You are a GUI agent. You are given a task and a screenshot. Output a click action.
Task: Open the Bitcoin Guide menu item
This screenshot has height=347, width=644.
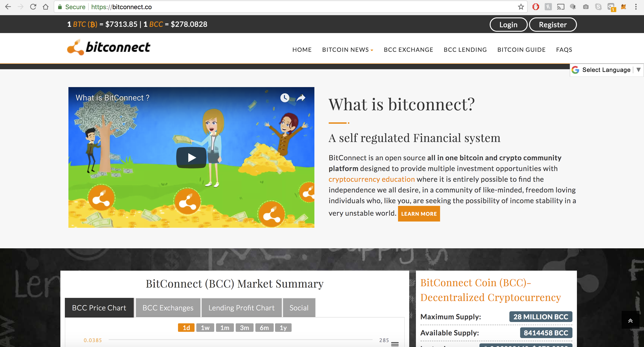pyautogui.click(x=521, y=50)
